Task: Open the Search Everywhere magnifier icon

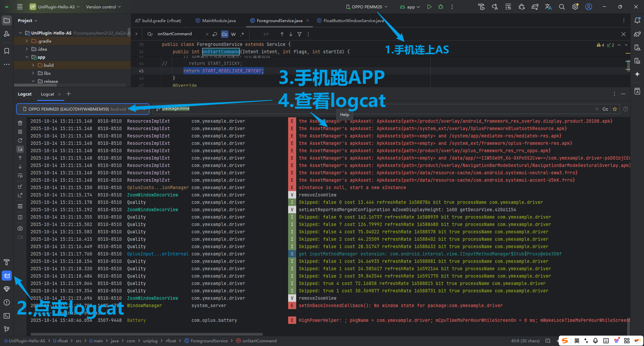Action: (562, 7)
